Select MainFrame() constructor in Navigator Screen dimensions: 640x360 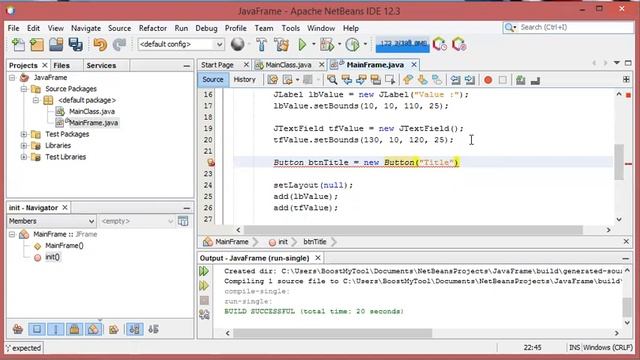point(64,245)
